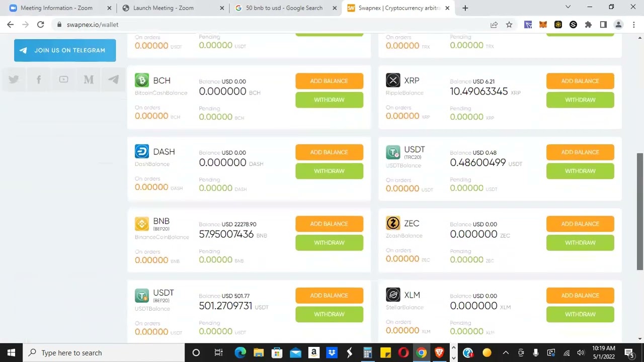
Task: Click the XRP coin logo
Action: tap(393, 80)
